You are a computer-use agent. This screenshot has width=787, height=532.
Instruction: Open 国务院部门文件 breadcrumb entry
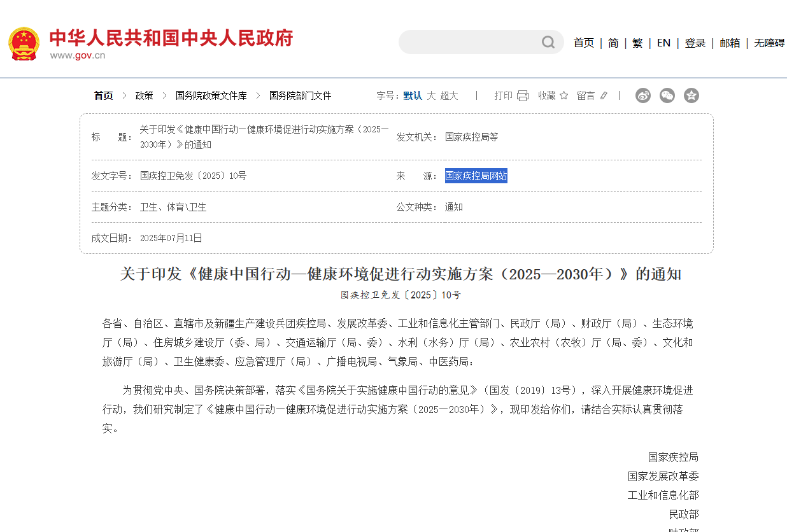(299, 95)
